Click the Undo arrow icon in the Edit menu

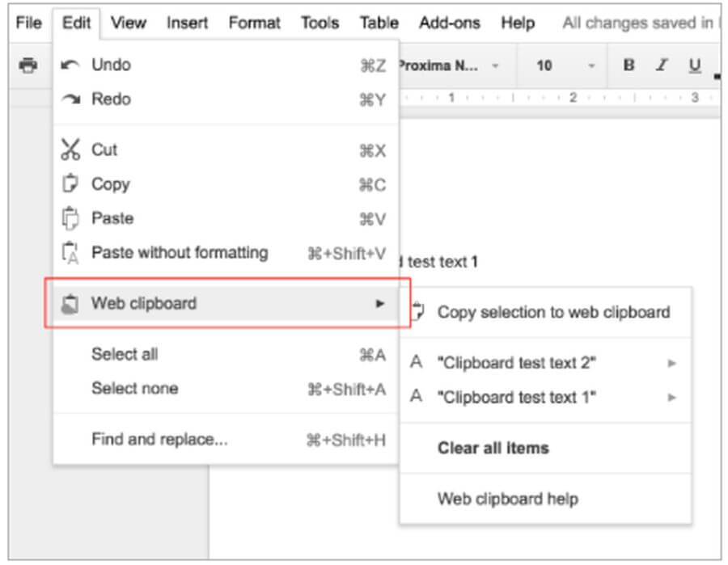coord(70,65)
